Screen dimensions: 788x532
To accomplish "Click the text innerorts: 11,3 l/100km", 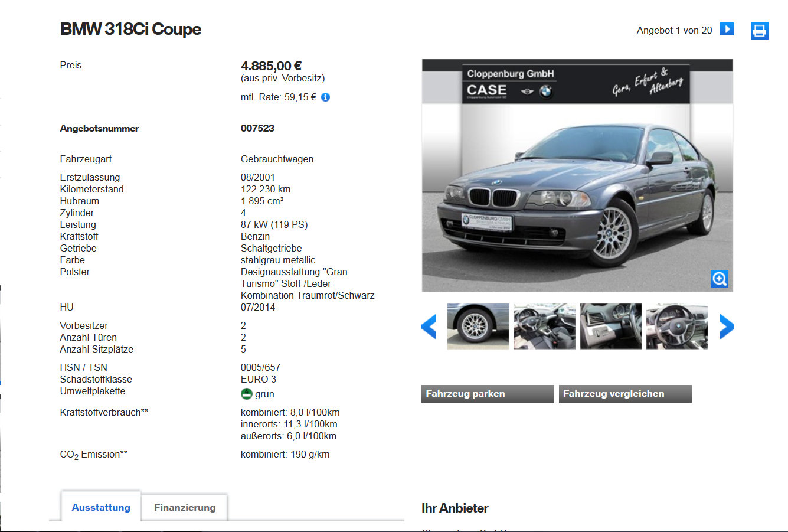I will click(x=289, y=424).
